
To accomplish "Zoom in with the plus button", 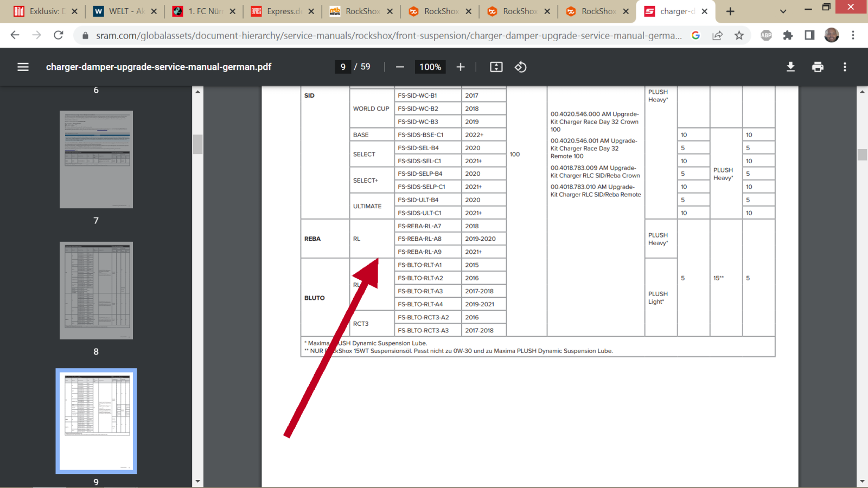I will (x=461, y=67).
